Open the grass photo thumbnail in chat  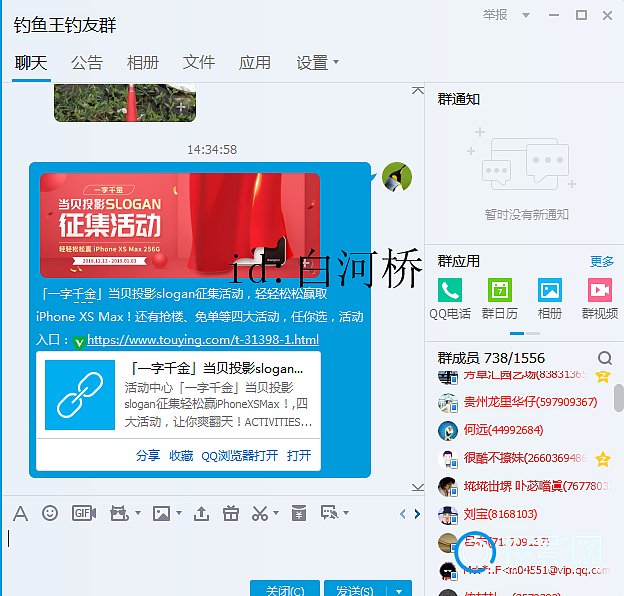[125, 103]
